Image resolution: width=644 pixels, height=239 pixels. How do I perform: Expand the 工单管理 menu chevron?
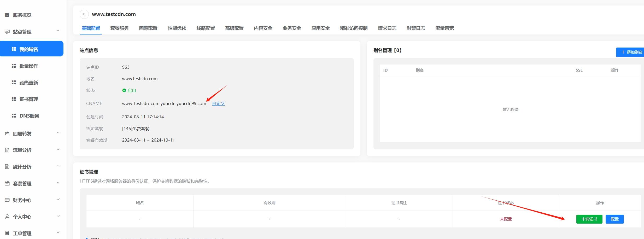click(58, 232)
